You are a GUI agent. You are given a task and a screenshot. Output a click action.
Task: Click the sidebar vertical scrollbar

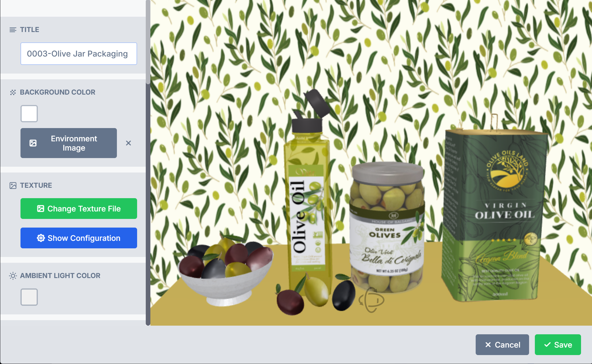tap(148, 42)
